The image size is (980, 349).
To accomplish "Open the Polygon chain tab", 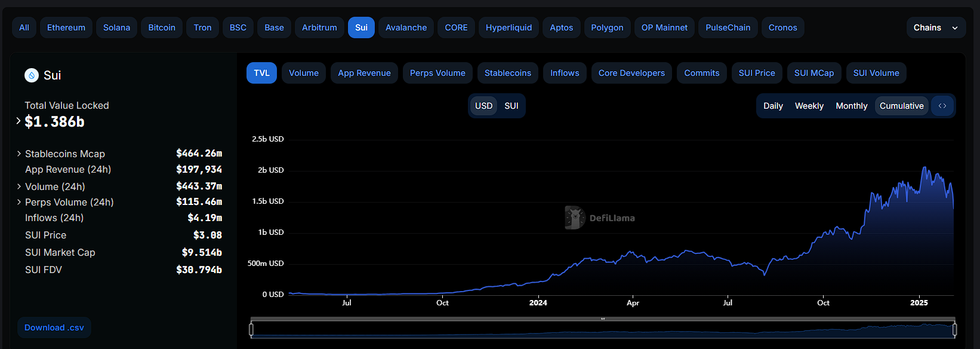I will coord(607,27).
